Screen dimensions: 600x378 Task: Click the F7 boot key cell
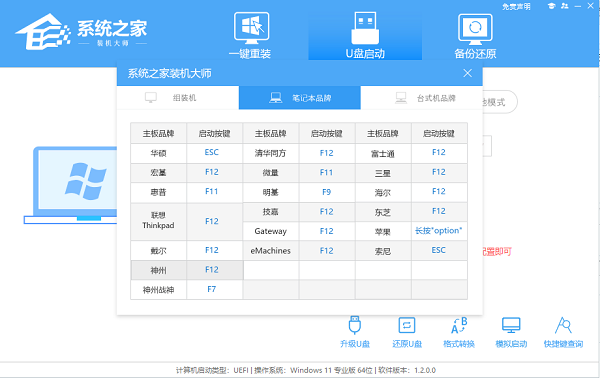215,290
